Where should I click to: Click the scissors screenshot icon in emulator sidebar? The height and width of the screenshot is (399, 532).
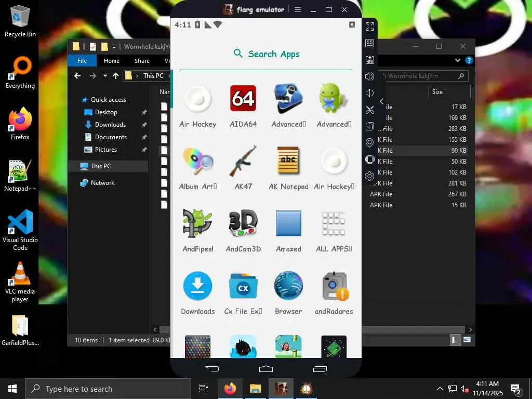pos(370,110)
